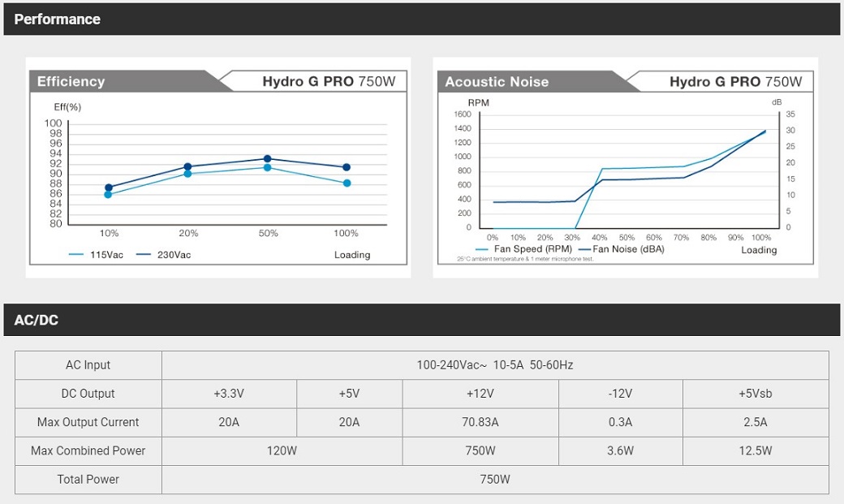Click the 0.3A current cell
This screenshot has width=844, height=504.
[621, 422]
